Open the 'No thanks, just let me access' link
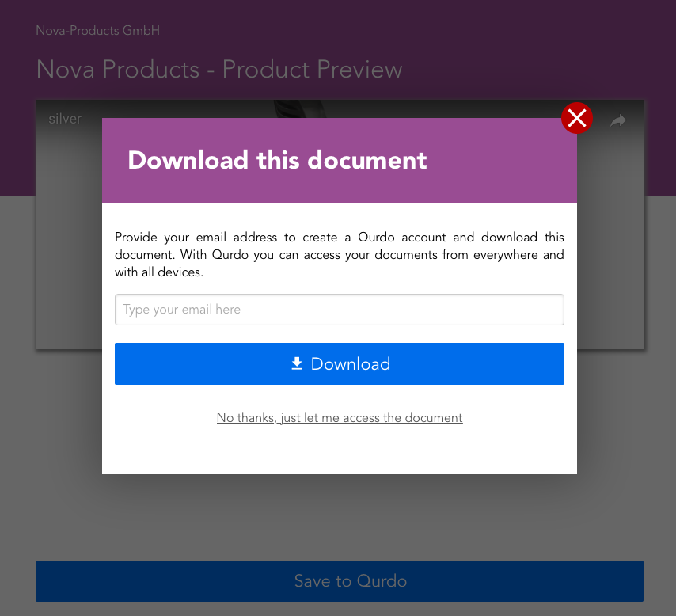 [339, 417]
